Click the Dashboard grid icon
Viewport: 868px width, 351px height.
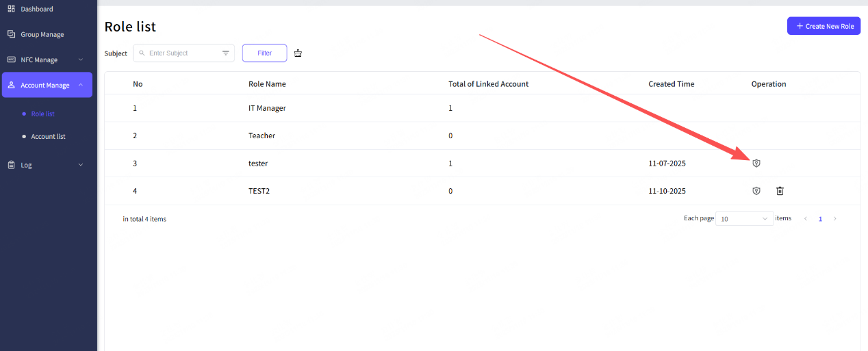click(x=11, y=9)
